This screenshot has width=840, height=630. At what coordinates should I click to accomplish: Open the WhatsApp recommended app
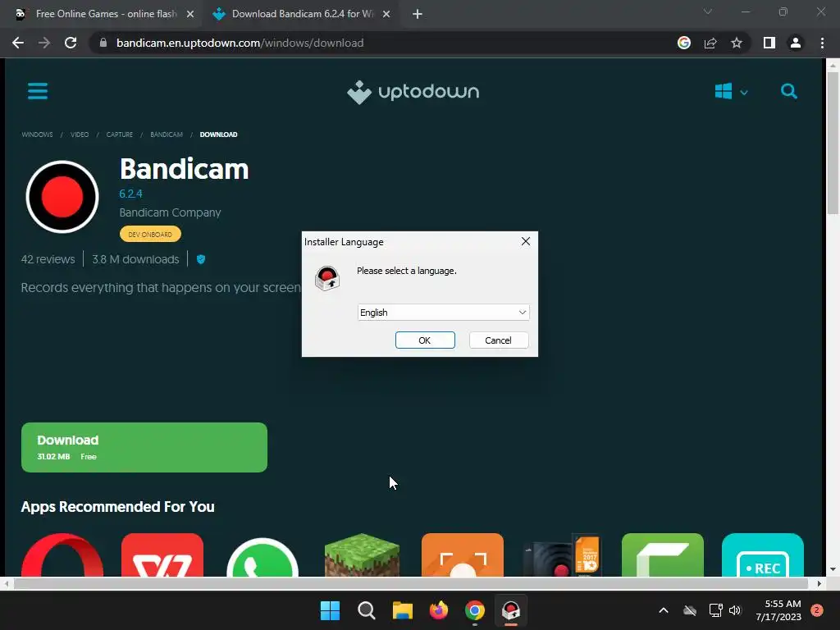[x=262, y=555]
